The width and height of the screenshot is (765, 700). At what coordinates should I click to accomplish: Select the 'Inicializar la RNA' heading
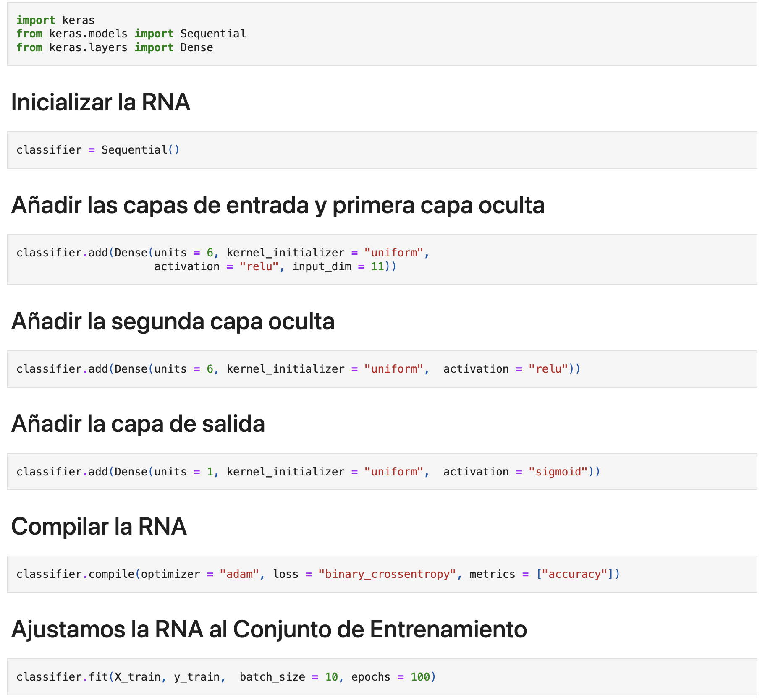pyautogui.click(x=101, y=102)
